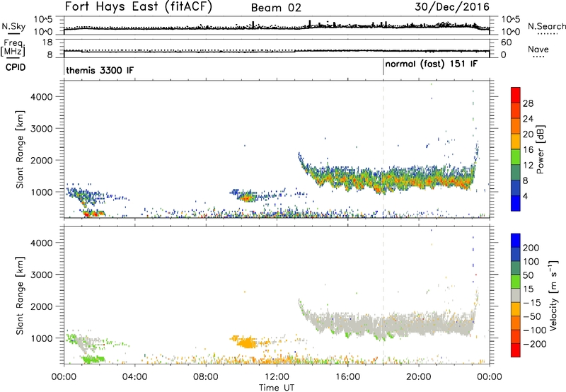This screenshot has width=566, height=392.
Task: Click the velocity panel 'Slant Range [km]' label
Action: pyautogui.click(x=20, y=295)
